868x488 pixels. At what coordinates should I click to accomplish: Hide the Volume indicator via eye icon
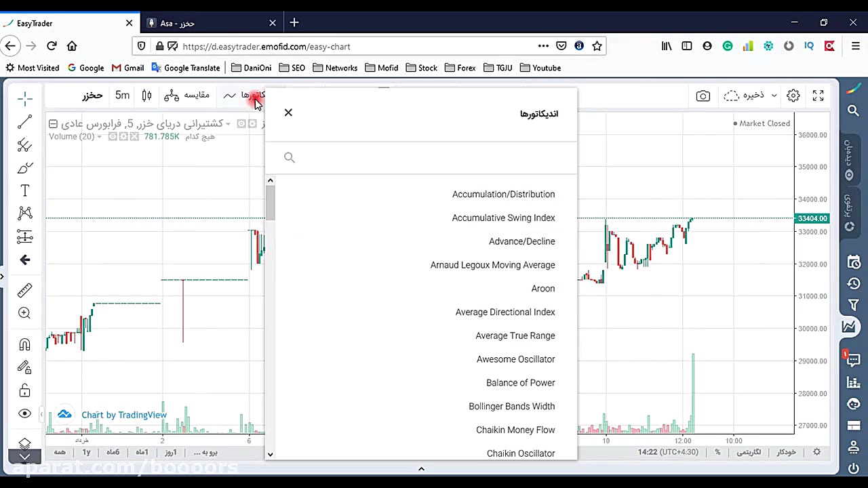pos(113,137)
